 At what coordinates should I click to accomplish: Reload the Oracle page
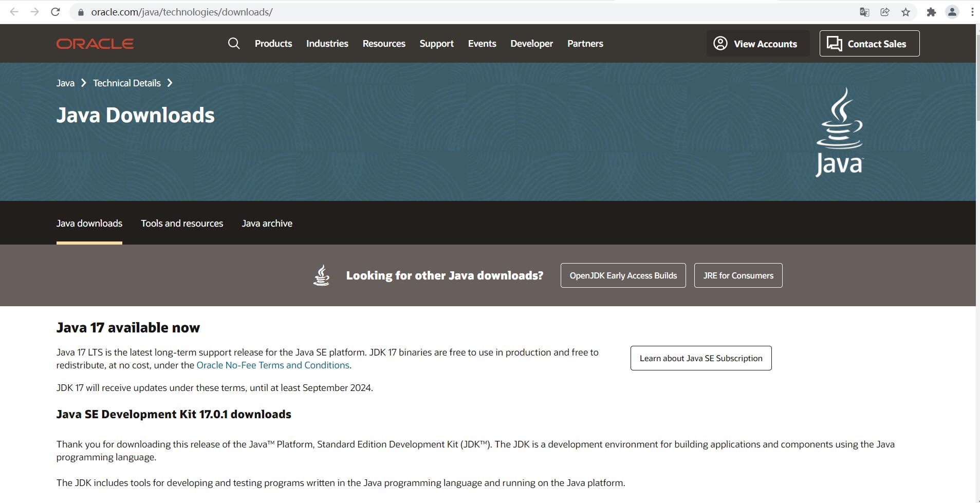pos(56,12)
